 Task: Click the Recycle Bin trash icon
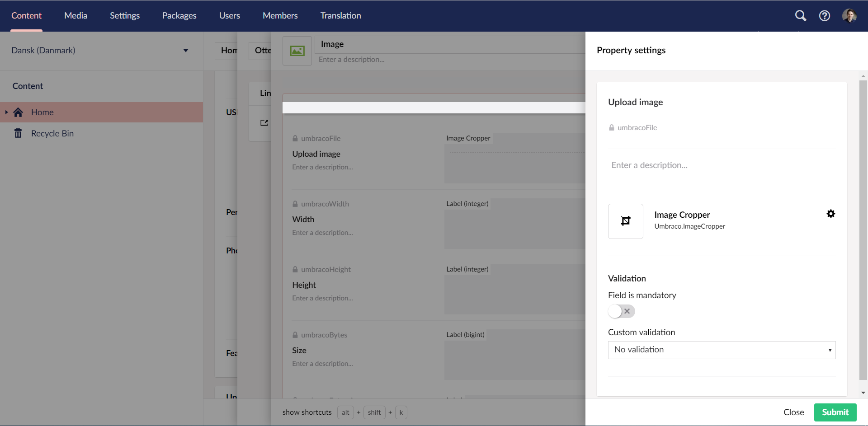(18, 133)
